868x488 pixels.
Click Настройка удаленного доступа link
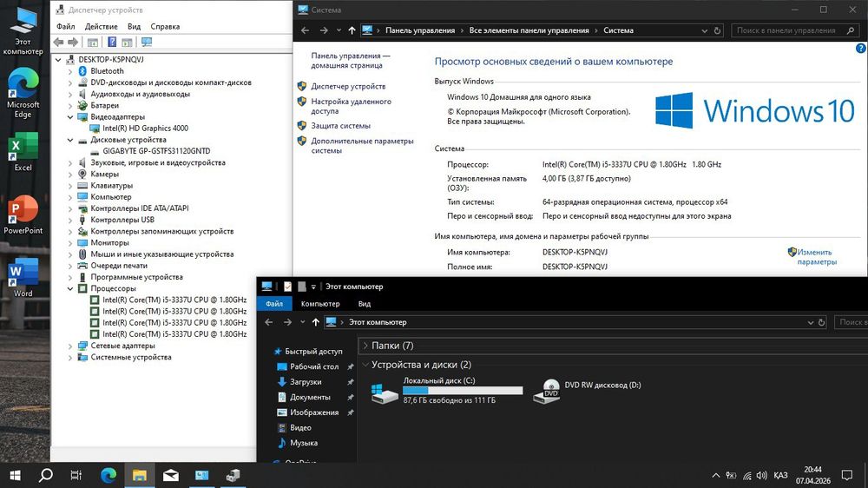[x=351, y=106]
